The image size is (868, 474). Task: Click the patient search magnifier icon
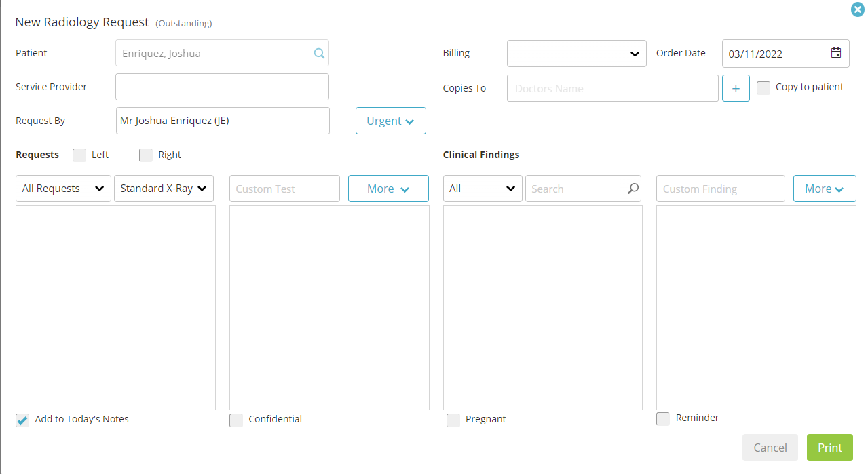click(x=319, y=53)
